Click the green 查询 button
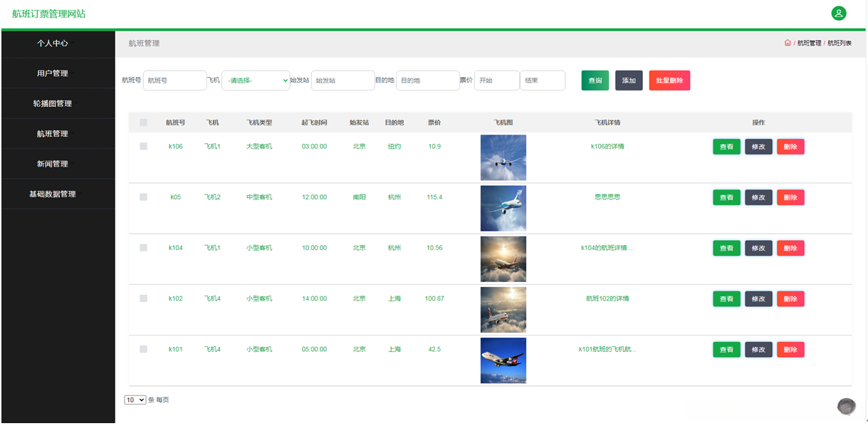The image size is (868, 426). pos(595,80)
